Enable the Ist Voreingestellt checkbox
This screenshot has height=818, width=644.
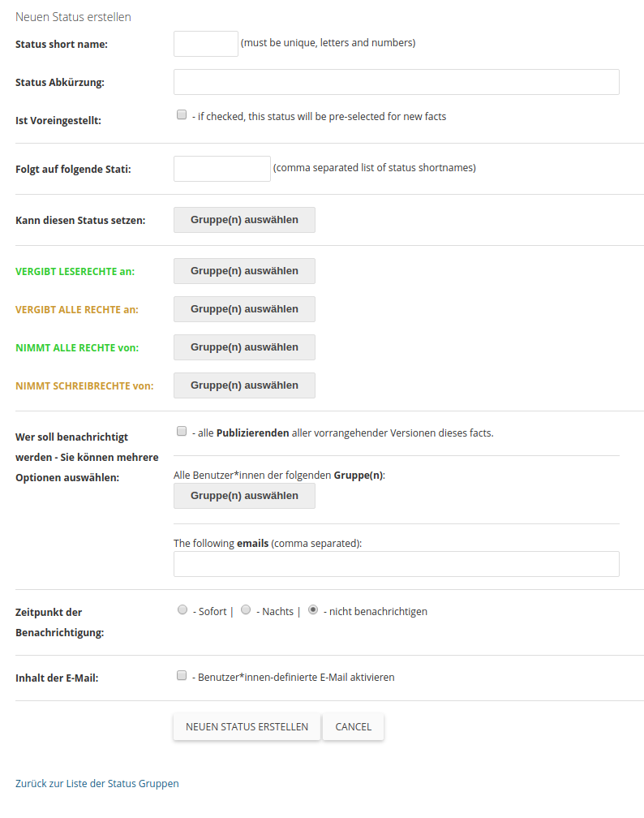182,114
